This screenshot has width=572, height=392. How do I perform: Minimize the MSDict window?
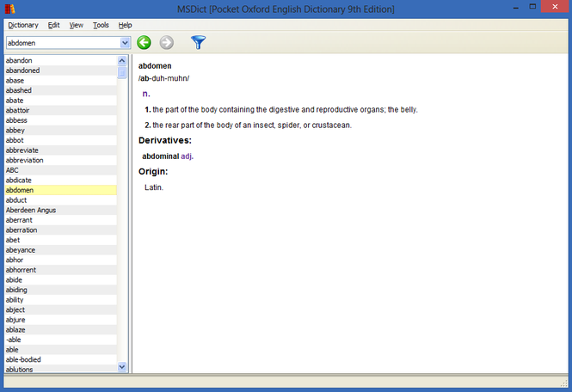click(516, 7)
